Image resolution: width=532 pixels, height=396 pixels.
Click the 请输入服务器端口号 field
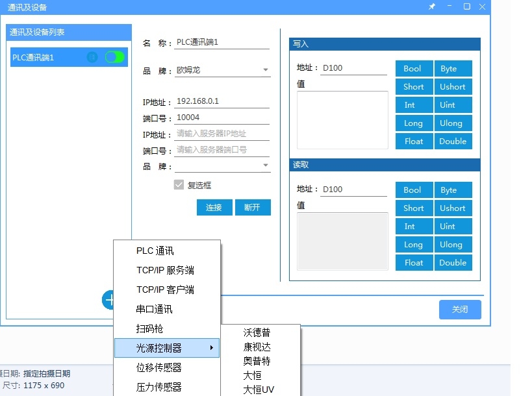[x=222, y=150]
